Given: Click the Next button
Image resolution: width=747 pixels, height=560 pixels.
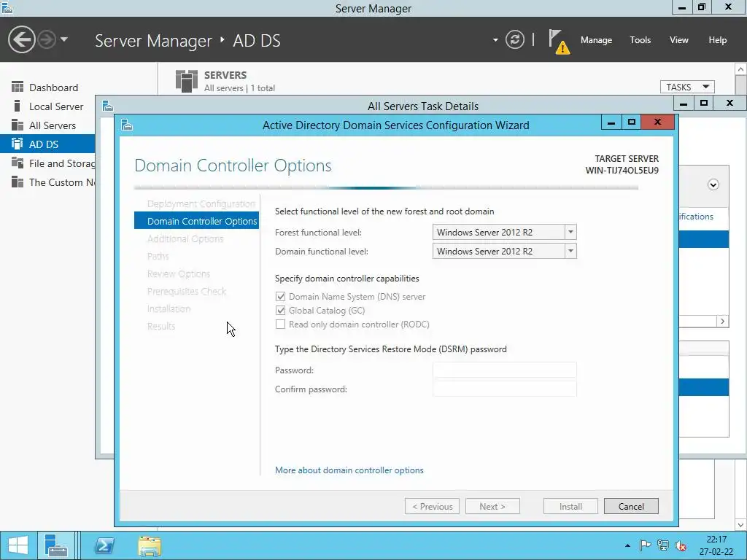Looking at the screenshot, I should [x=492, y=507].
